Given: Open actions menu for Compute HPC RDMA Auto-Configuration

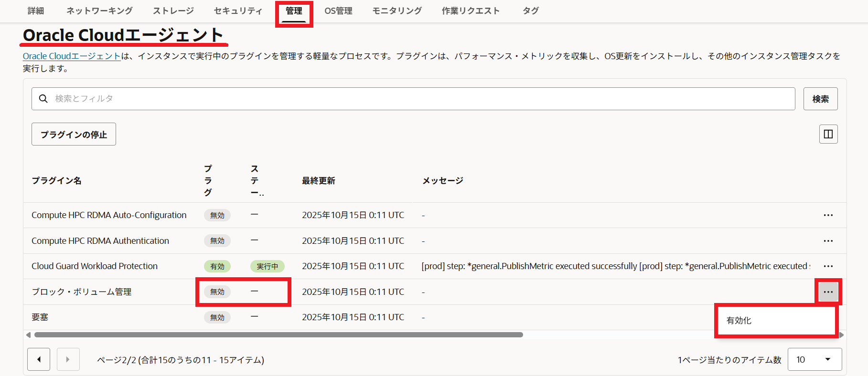Looking at the screenshot, I should click(828, 215).
